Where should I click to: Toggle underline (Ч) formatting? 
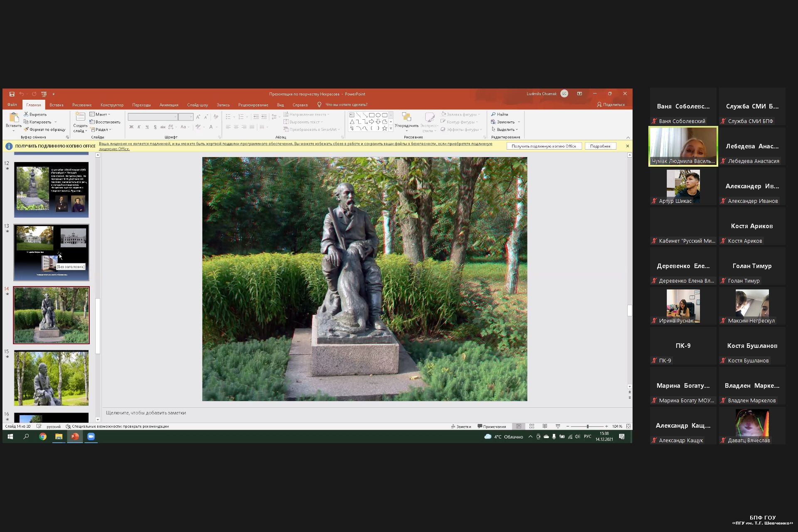point(147,127)
